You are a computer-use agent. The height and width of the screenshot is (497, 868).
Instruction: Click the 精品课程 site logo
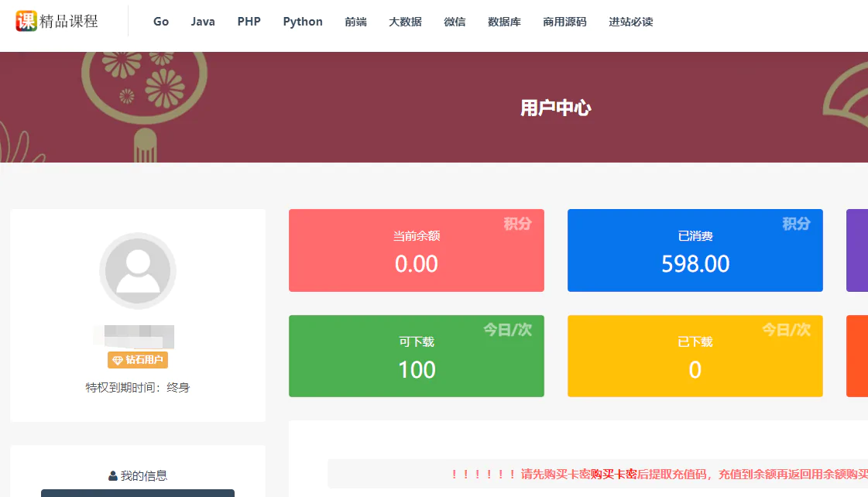tap(57, 21)
